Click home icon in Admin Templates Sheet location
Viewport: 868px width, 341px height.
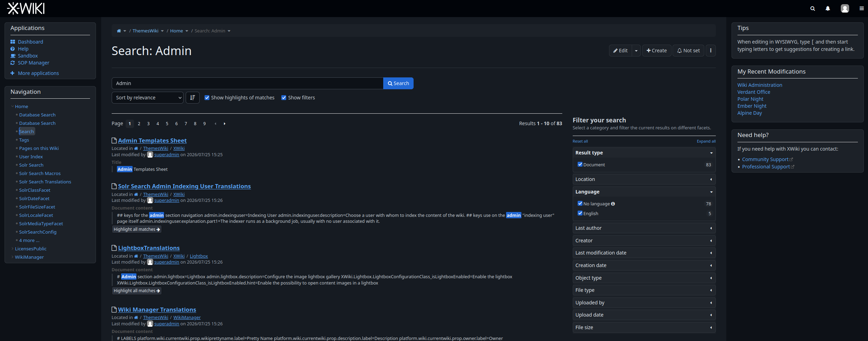pos(136,149)
